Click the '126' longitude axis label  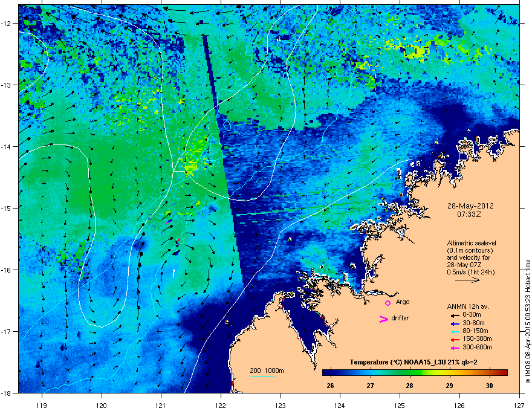(459, 406)
